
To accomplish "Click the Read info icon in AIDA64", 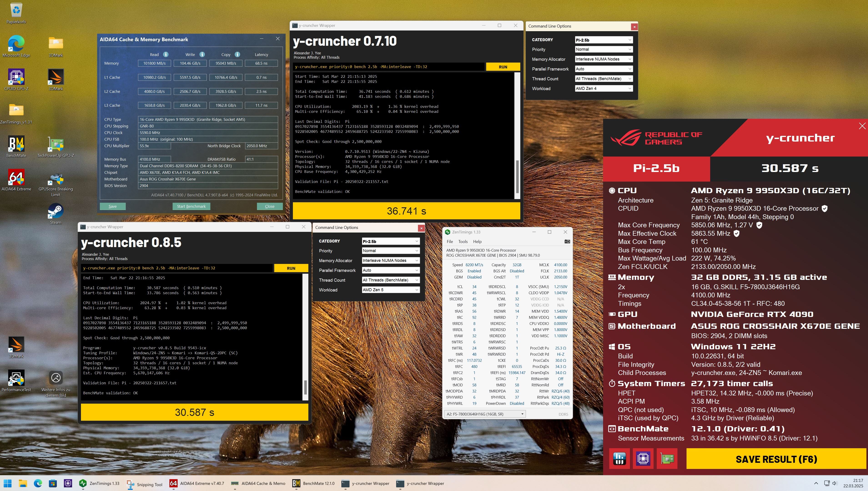I will pos(166,54).
